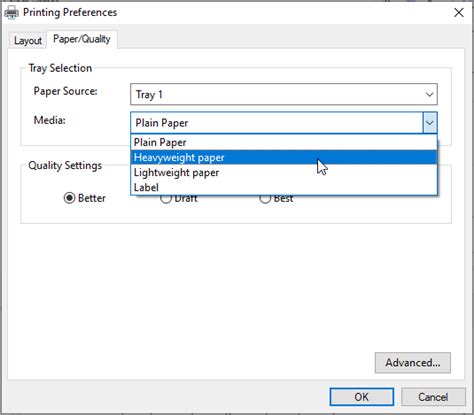Screen dimensions: 474x415
Task: Click the Better radio label text
Action: (92, 198)
